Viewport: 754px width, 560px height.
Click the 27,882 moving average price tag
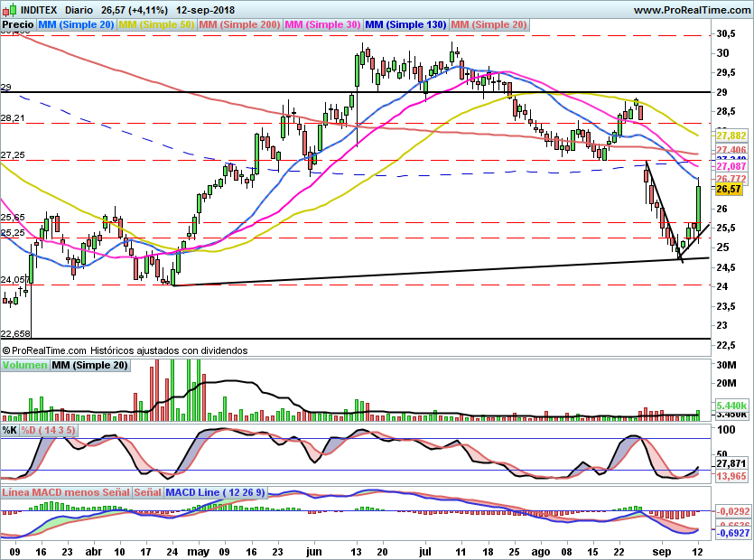click(x=730, y=135)
